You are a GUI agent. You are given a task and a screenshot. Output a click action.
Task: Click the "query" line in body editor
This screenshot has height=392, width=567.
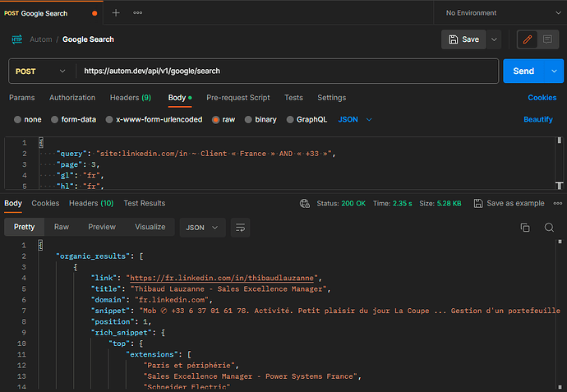click(x=196, y=154)
